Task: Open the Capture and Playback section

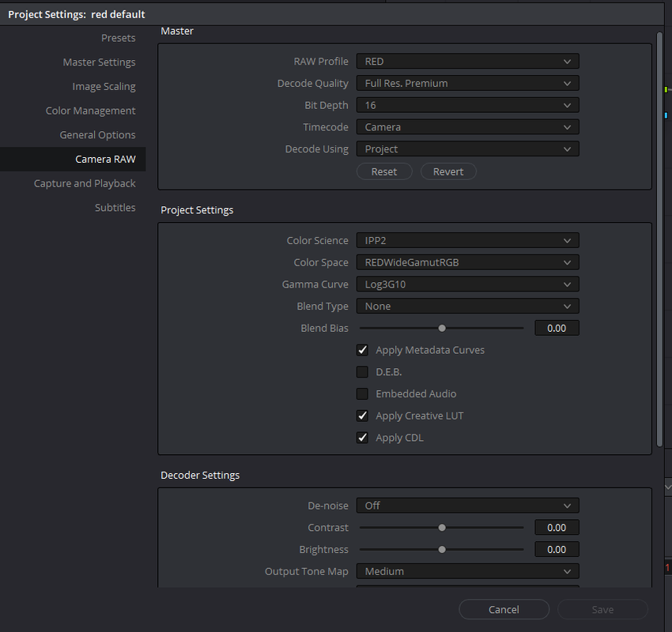Action: [x=85, y=183]
